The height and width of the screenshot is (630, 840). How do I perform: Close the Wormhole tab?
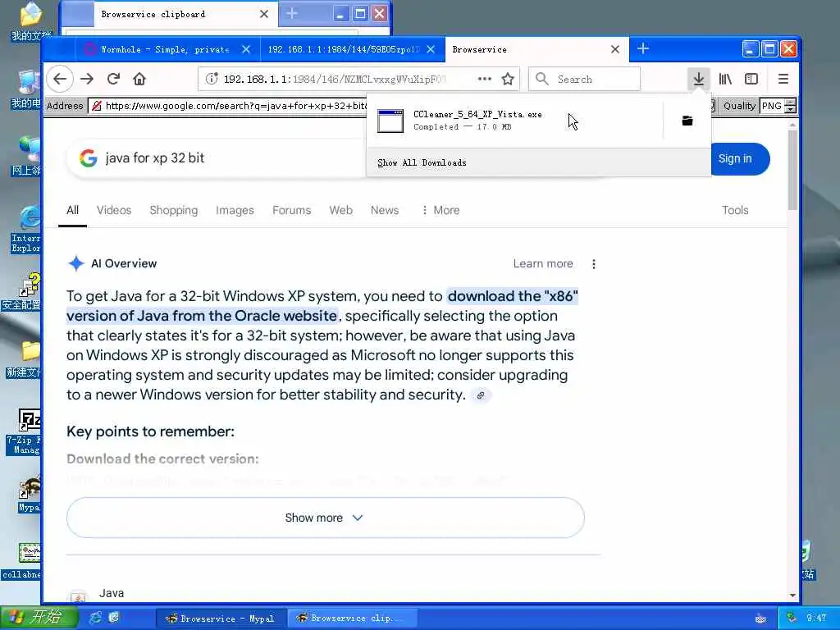click(246, 49)
